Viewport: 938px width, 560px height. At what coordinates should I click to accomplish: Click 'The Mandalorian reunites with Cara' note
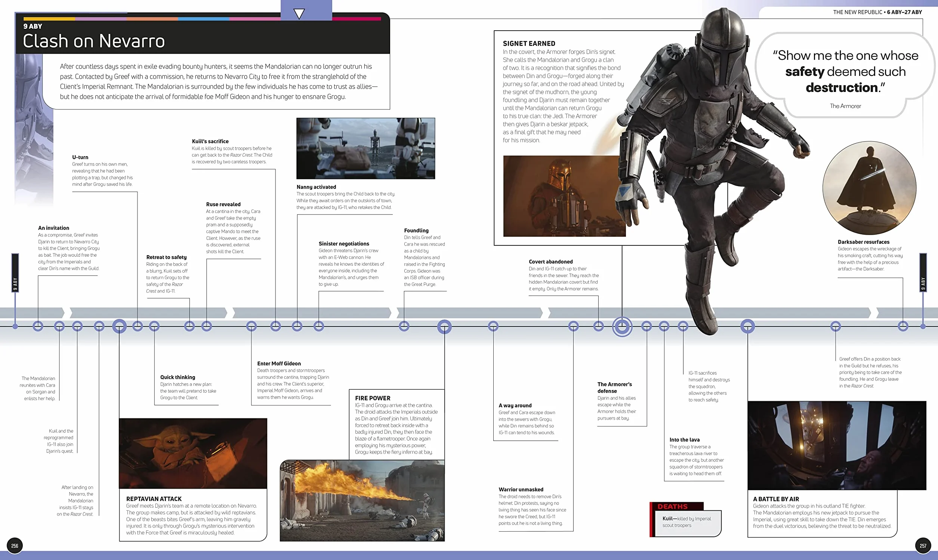pos(38,388)
